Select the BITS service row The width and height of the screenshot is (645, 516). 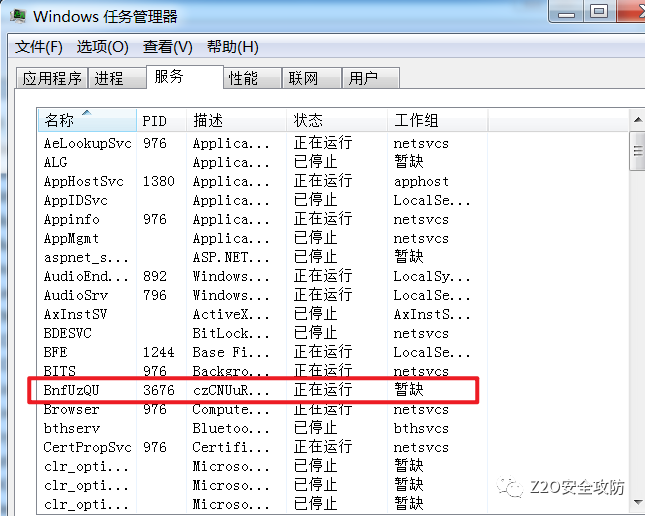tap(262, 371)
